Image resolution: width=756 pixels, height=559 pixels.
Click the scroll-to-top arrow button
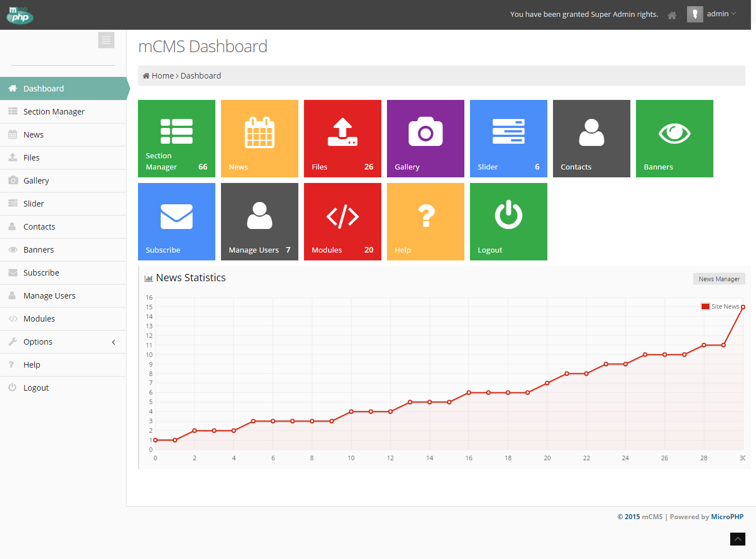pyautogui.click(x=737, y=539)
